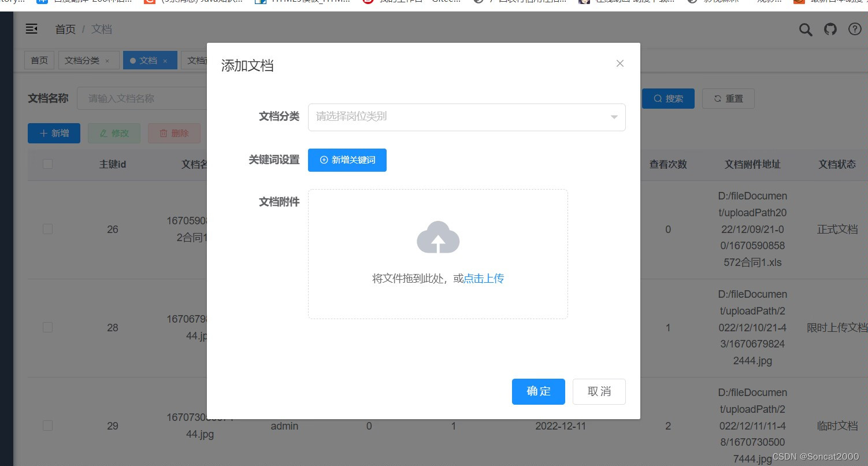Open the help question mark icon
868x466 pixels.
[x=855, y=29]
